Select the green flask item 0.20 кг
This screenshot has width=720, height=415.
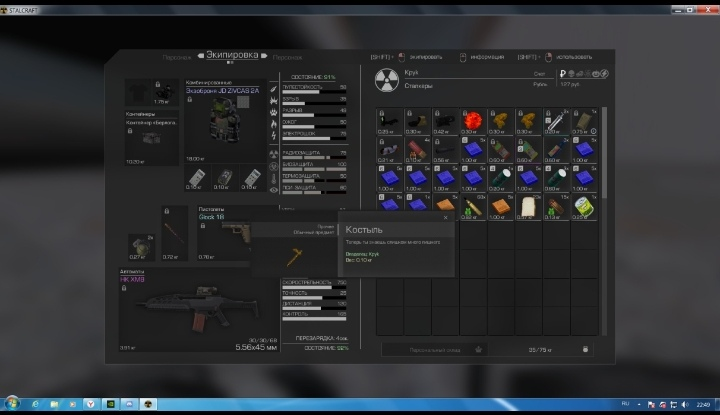pos(501,179)
